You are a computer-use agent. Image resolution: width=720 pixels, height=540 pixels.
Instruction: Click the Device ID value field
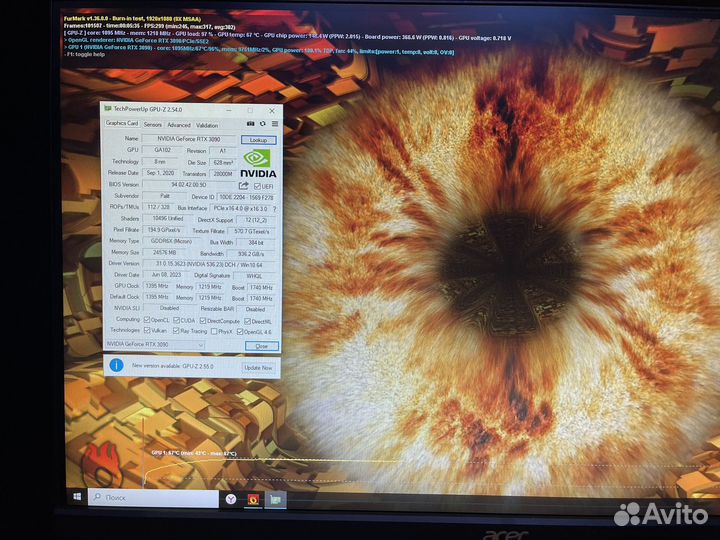pos(246,197)
